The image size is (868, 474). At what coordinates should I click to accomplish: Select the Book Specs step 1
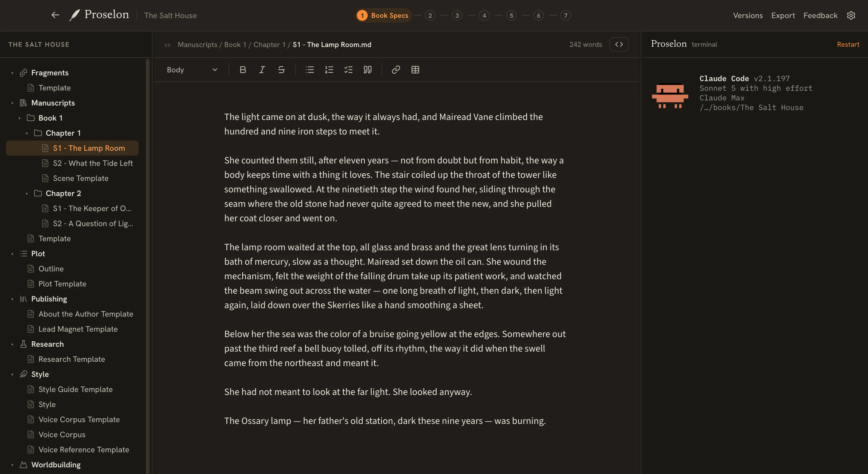[383, 15]
